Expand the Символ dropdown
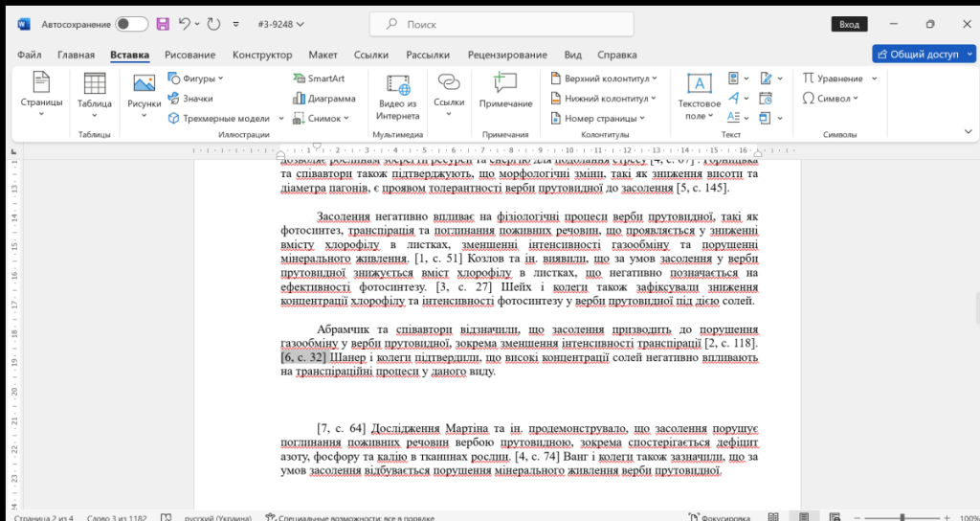 [830, 99]
